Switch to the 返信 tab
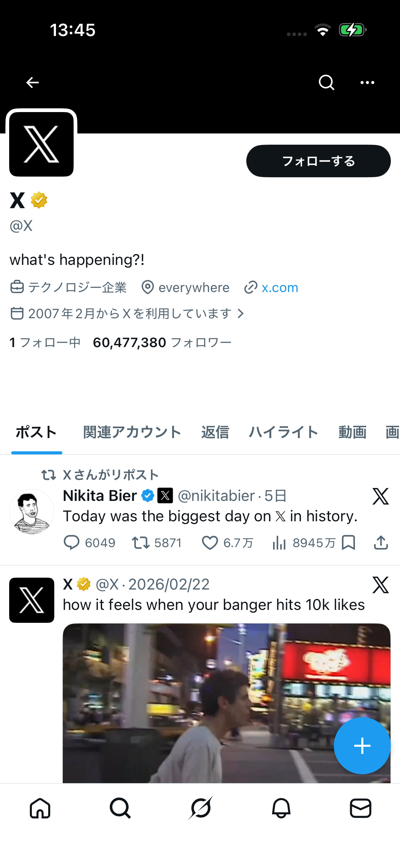Viewport: 400px width, 868px height. 215,432
